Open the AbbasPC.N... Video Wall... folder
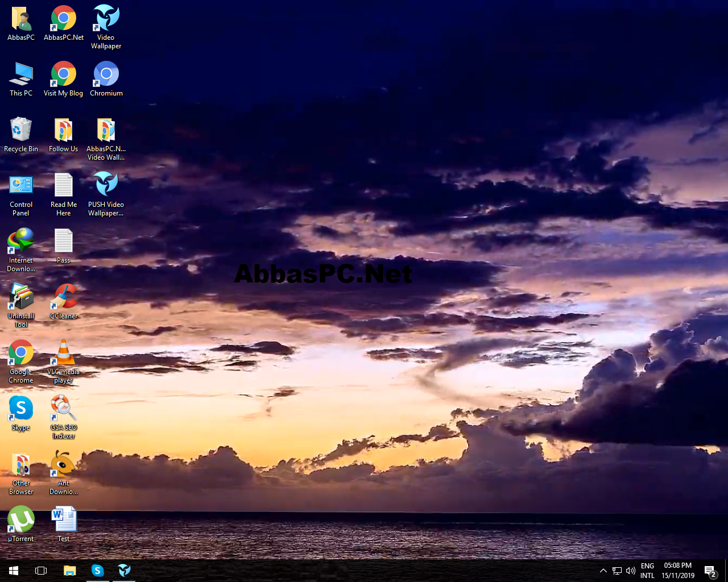The image size is (728, 582). point(106,139)
